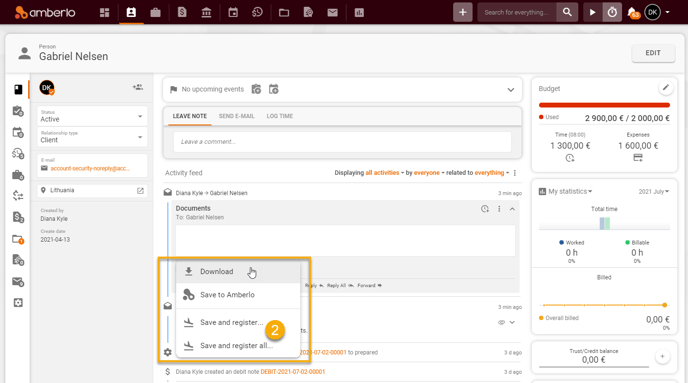Open the Calendar icon in top navigation

pos(233,12)
